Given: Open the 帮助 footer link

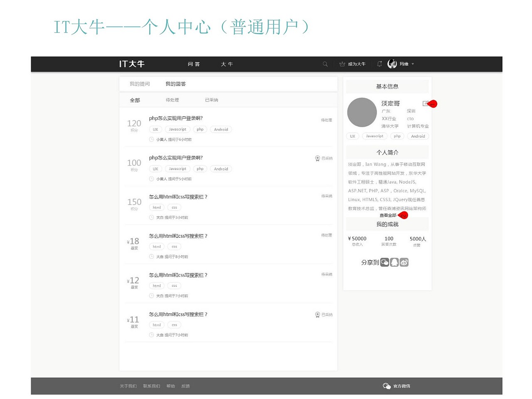Looking at the screenshot, I should tap(171, 386).
